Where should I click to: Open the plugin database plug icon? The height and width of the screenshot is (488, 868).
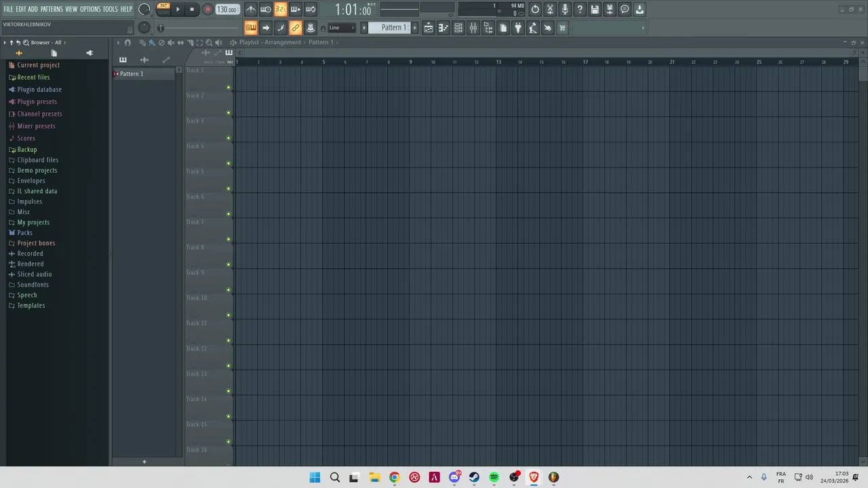pyautogui.click(x=518, y=28)
